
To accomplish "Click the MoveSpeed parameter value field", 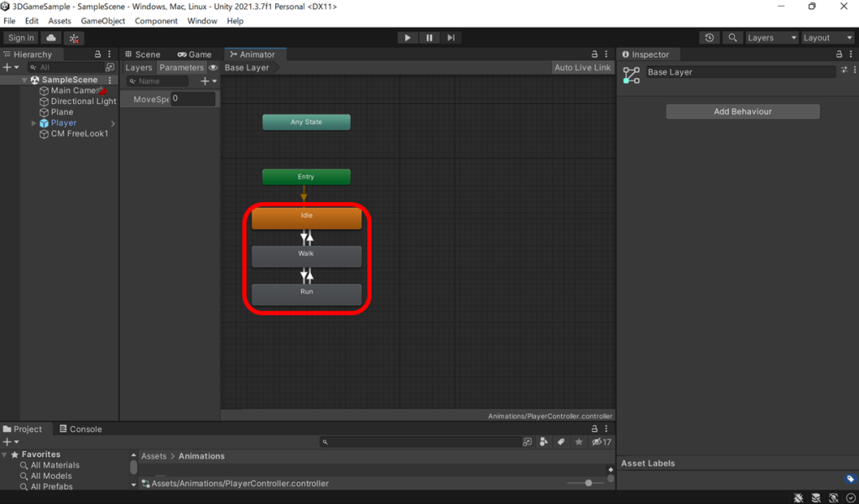I will (x=191, y=98).
